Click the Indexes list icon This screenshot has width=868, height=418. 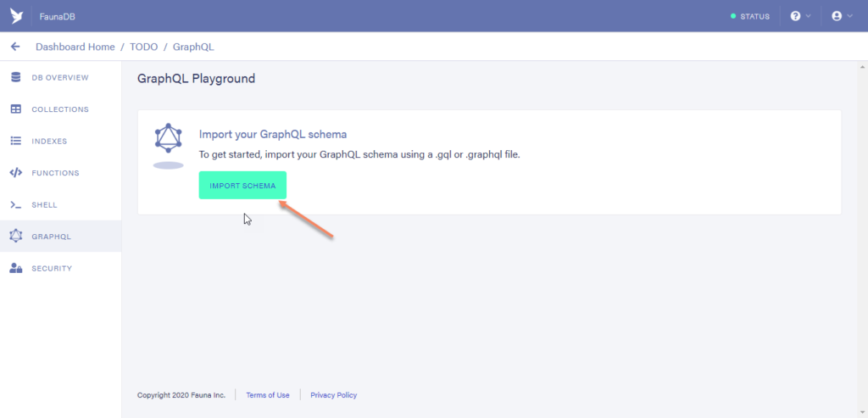tap(16, 142)
